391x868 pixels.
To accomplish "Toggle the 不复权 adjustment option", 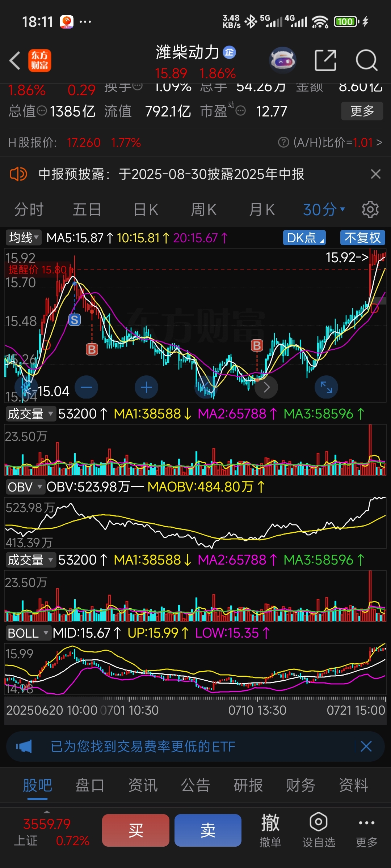I will click(362, 238).
